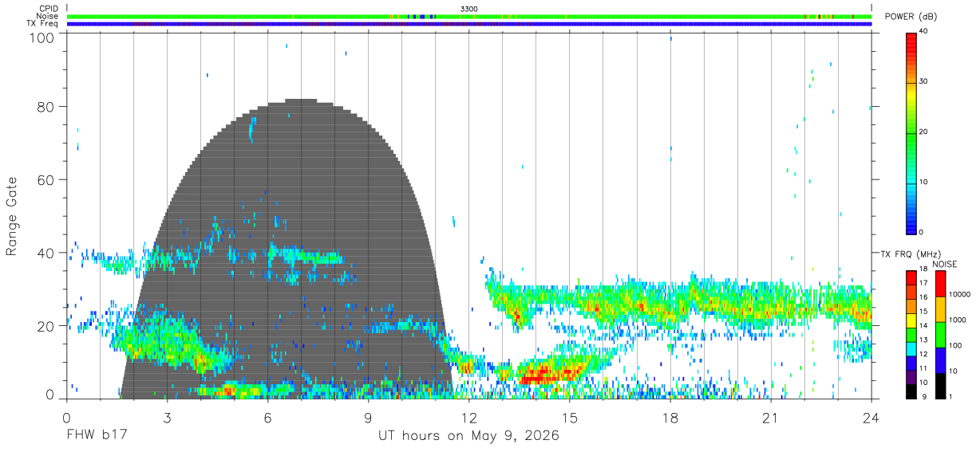Screen dimensions: 980x452
Task: Click the 10000 label on NOISE scale
Action: (x=959, y=295)
